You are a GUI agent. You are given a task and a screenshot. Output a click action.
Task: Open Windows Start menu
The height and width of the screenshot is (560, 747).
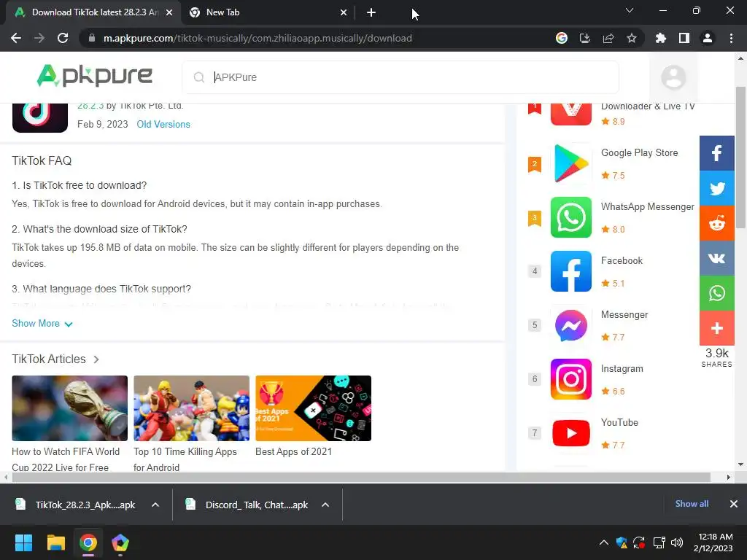[23, 542]
